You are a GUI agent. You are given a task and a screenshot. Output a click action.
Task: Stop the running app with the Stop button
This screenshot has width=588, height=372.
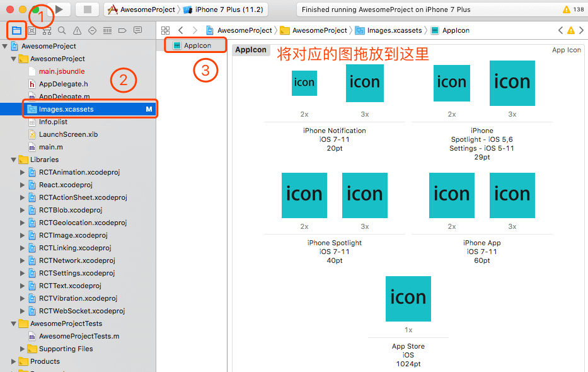point(88,9)
